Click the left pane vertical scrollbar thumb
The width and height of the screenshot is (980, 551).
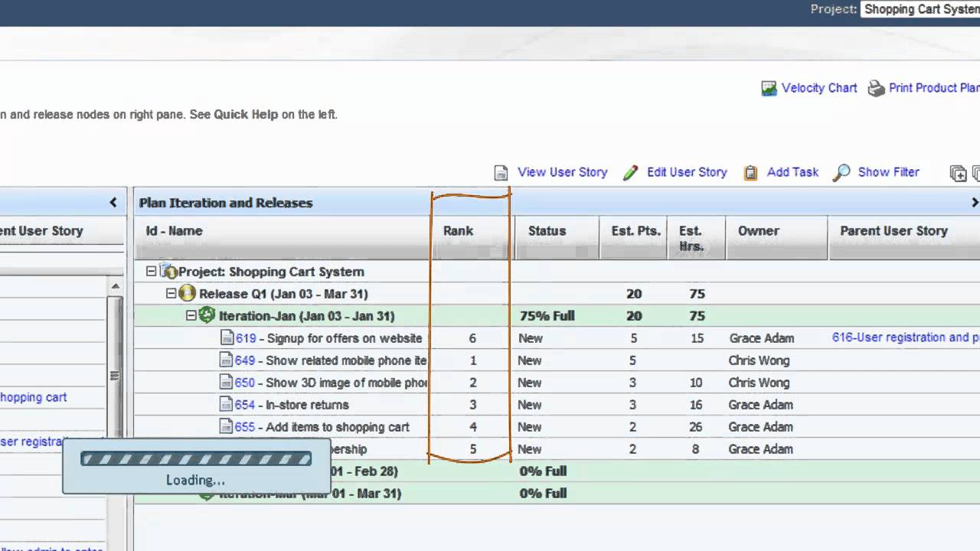pos(115,375)
